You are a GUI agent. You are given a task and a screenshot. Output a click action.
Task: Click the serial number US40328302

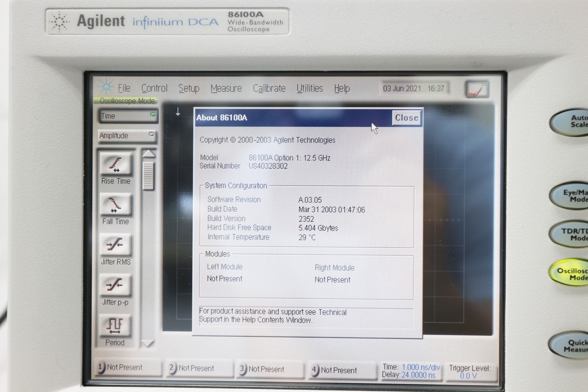click(x=268, y=166)
